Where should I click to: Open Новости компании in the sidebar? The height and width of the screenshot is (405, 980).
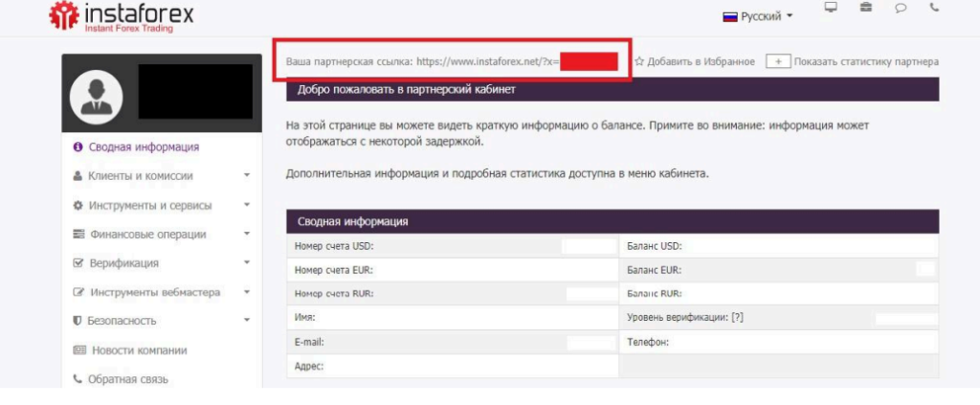click(139, 350)
